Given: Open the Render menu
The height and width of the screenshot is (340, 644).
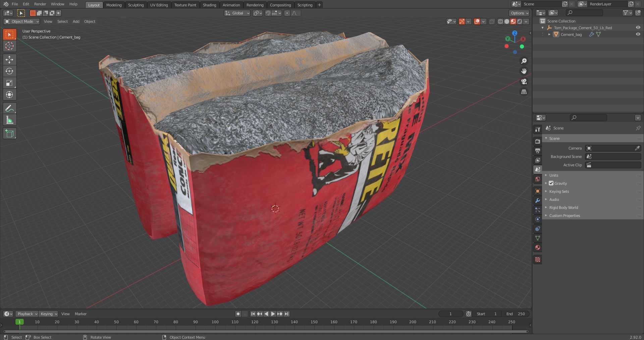Looking at the screenshot, I should click(x=40, y=4).
